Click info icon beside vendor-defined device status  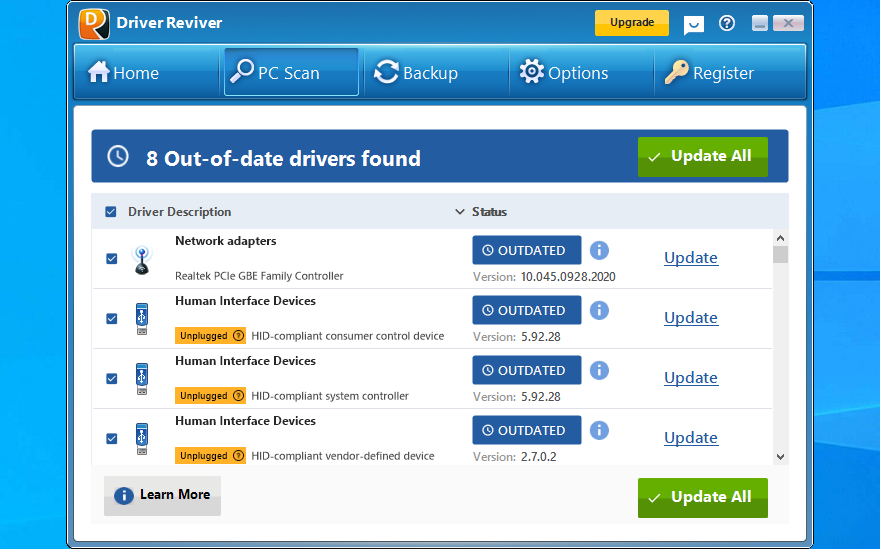coord(599,430)
